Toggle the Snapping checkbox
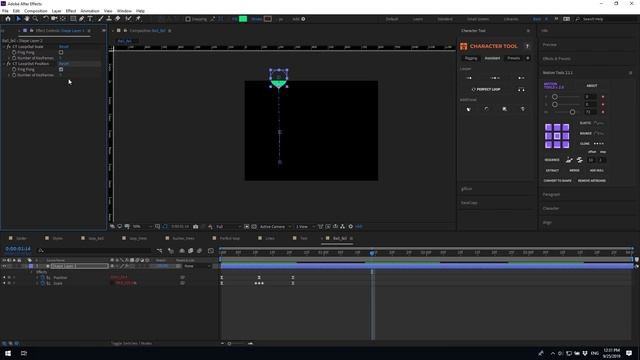The image size is (640, 360). pos(188,19)
